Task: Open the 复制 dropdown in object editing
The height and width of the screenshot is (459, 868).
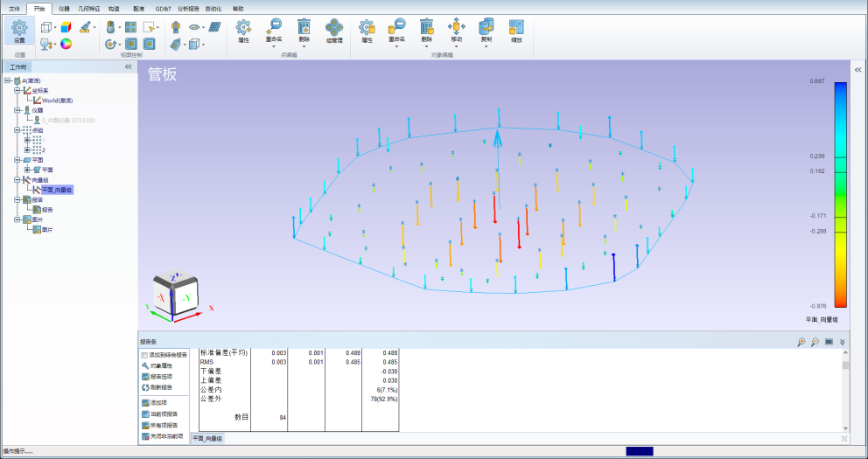Action: [x=486, y=46]
